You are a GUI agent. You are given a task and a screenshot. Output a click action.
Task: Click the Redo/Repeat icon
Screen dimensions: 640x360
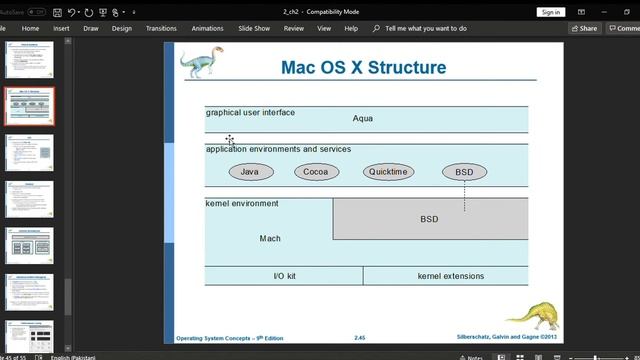click(89, 12)
